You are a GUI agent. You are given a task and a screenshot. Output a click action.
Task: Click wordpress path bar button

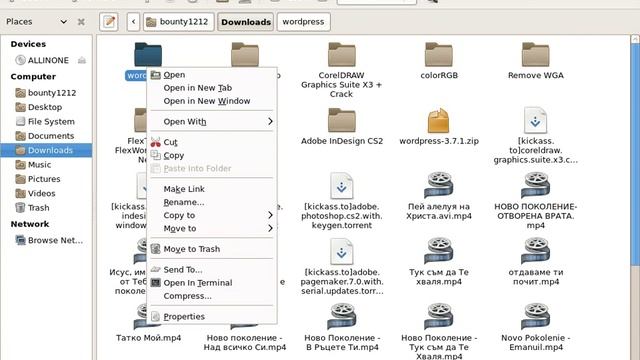point(303,22)
